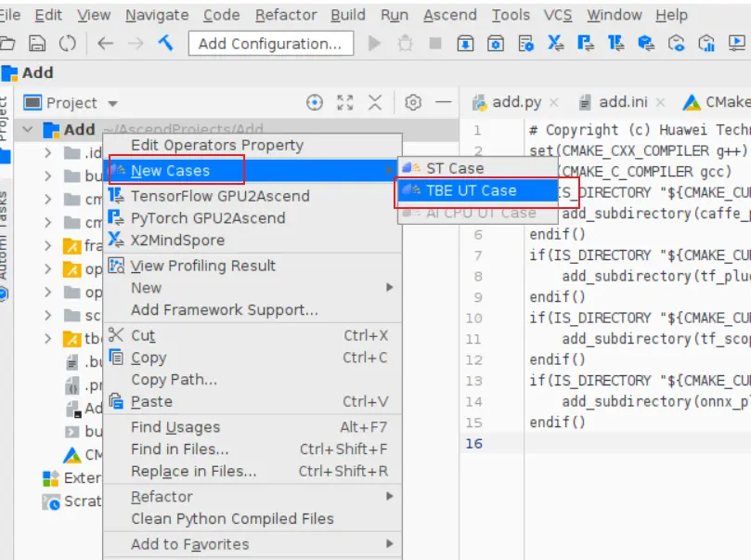This screenshot has width=751, height=560.
Task: Select TensorFlow GPU2Ascend in context menu
Action: pos(252,196)
